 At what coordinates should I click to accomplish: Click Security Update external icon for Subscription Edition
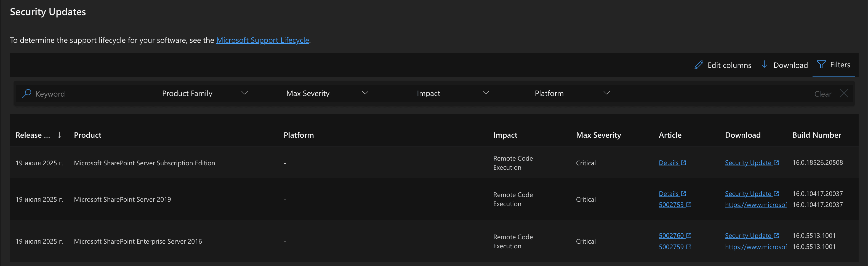click(776, 163)
